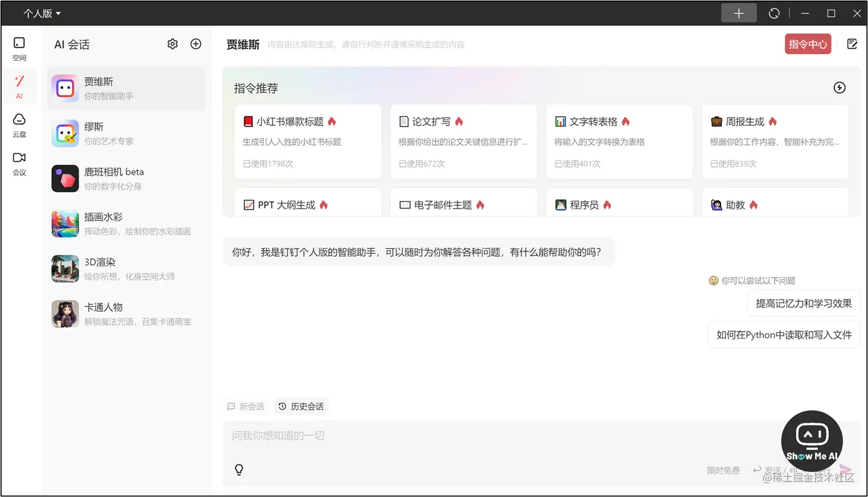Click the 鹿班相机 beta avatar icon
Screen dimensions: 868x497
(65, 178)
